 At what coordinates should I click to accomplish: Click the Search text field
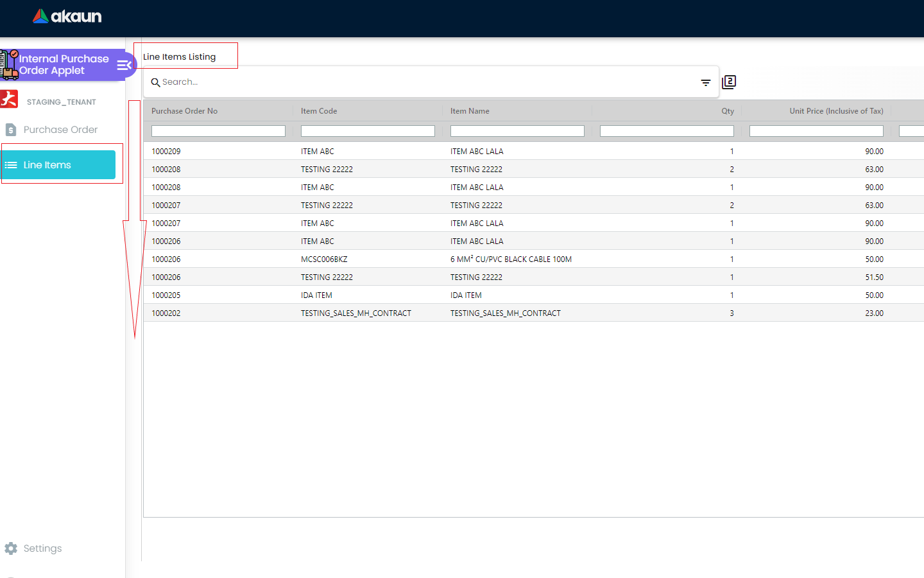(424, 82)
